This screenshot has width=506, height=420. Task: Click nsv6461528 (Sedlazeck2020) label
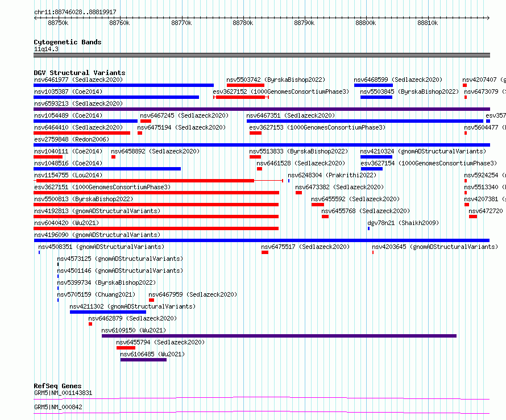point(301,163)
